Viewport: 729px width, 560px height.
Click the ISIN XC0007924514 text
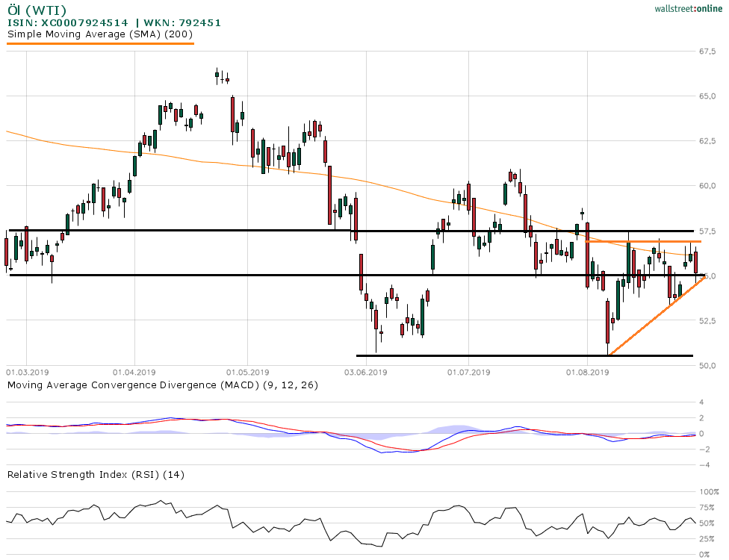click(x=68, y=22)
